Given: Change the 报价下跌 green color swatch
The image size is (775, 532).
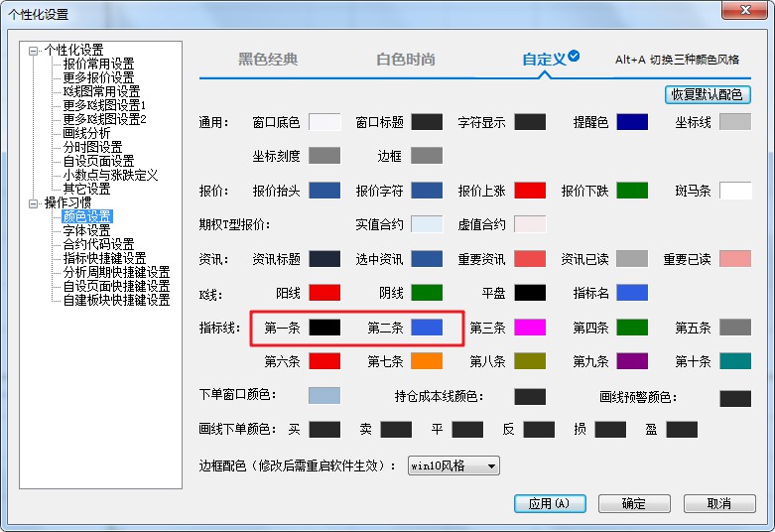Looking at the screenshot, I should tap(632, 191).
